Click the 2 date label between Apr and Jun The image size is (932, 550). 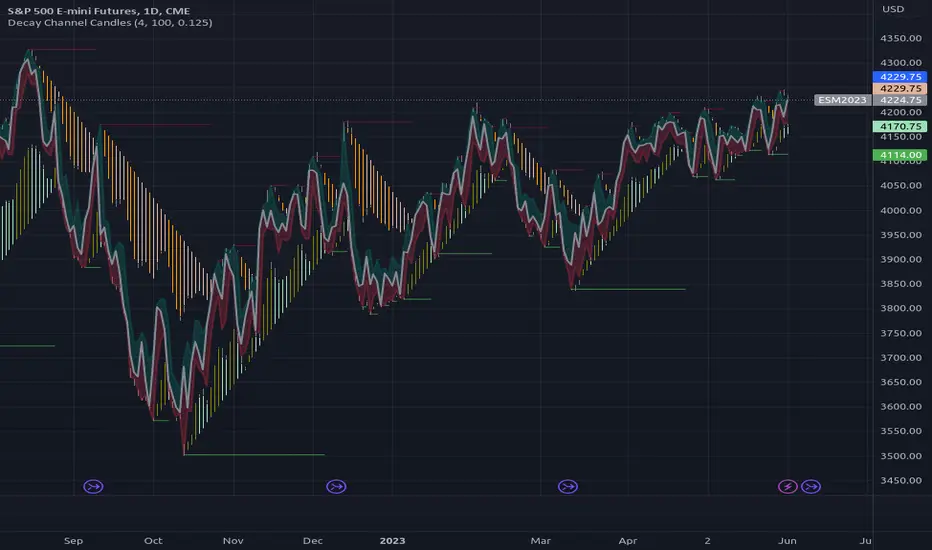707,540
